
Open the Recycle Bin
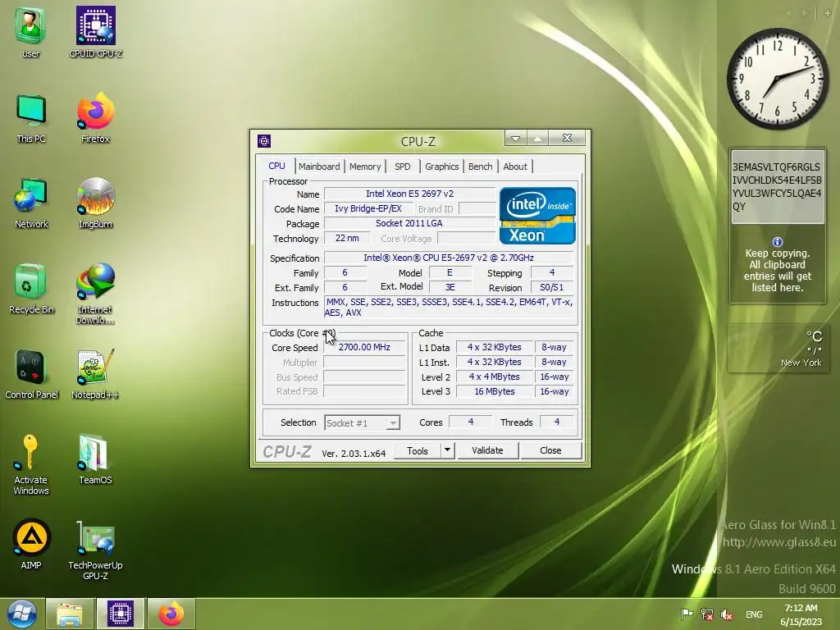click(30, 288)
